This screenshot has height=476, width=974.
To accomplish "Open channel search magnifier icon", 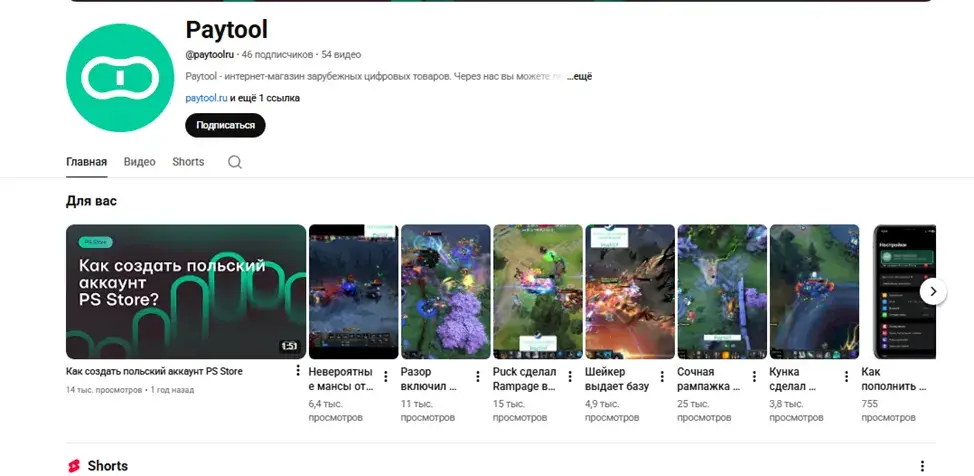I will (x=235, y=162).
